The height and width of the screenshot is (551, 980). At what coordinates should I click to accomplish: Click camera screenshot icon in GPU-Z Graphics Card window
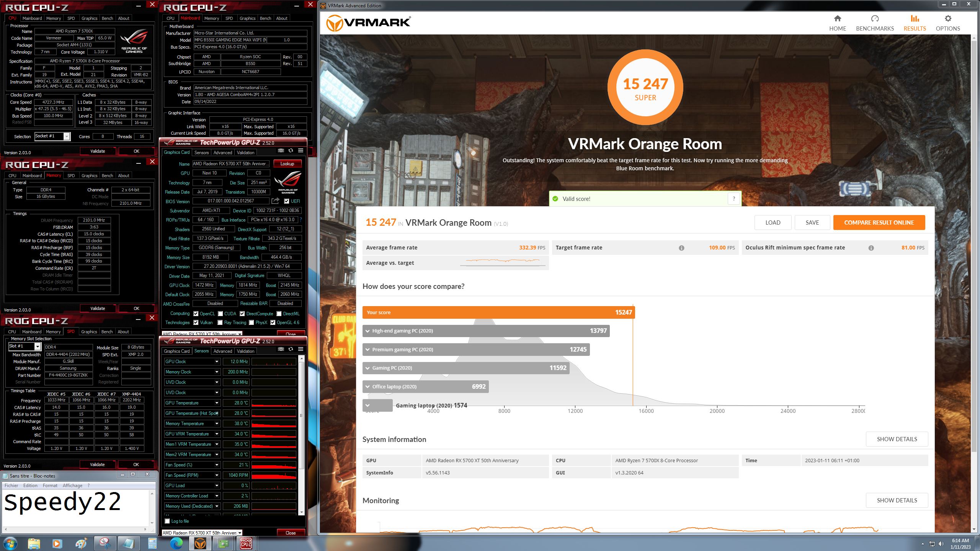tap(281, 150)
